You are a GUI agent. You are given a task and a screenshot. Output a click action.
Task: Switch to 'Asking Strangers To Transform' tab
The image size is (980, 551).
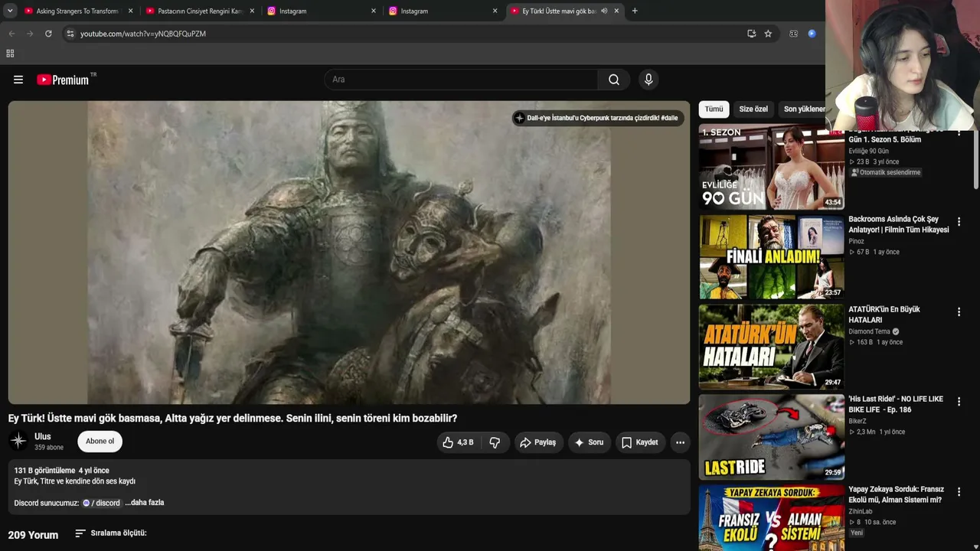tap(77, 11)
